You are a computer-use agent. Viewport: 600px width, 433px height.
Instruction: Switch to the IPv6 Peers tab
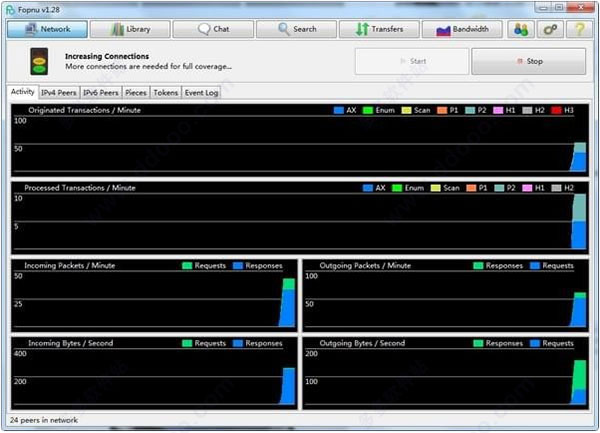(x=101, y=93)
